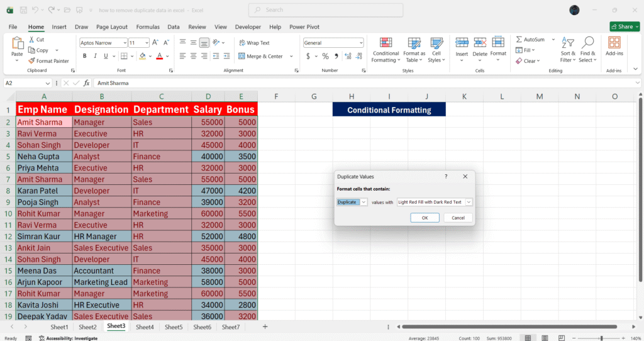
Task: Open the Data tab
Action: pos(174,26)
